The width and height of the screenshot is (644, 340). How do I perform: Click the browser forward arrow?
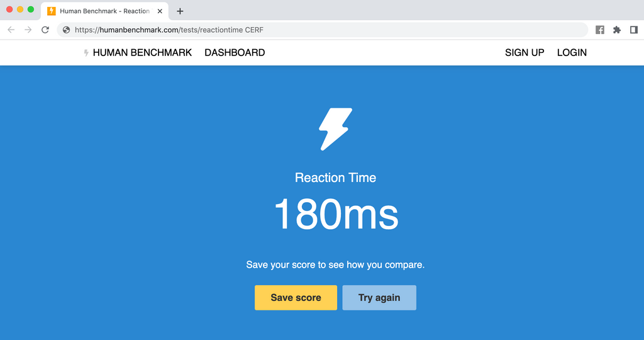(28, 30)
